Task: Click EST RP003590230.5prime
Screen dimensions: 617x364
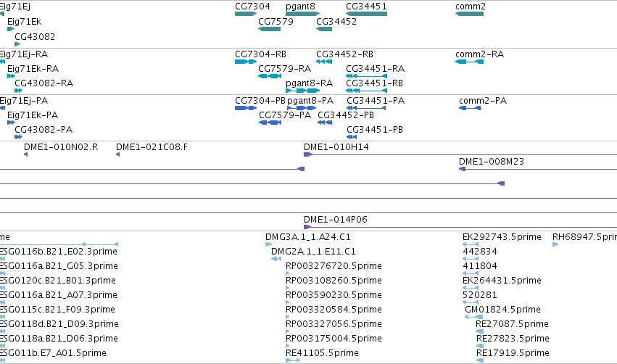Action: (334, 294)
